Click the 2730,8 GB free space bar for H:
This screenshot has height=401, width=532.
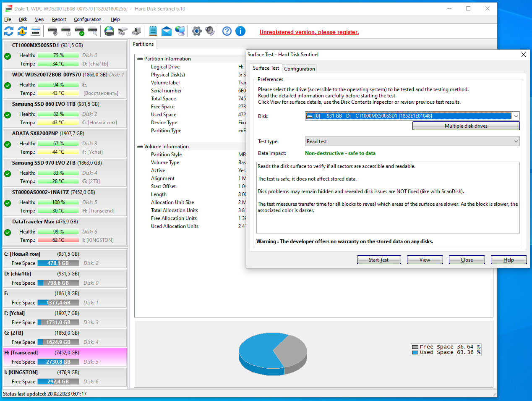(x=58, y=362)
